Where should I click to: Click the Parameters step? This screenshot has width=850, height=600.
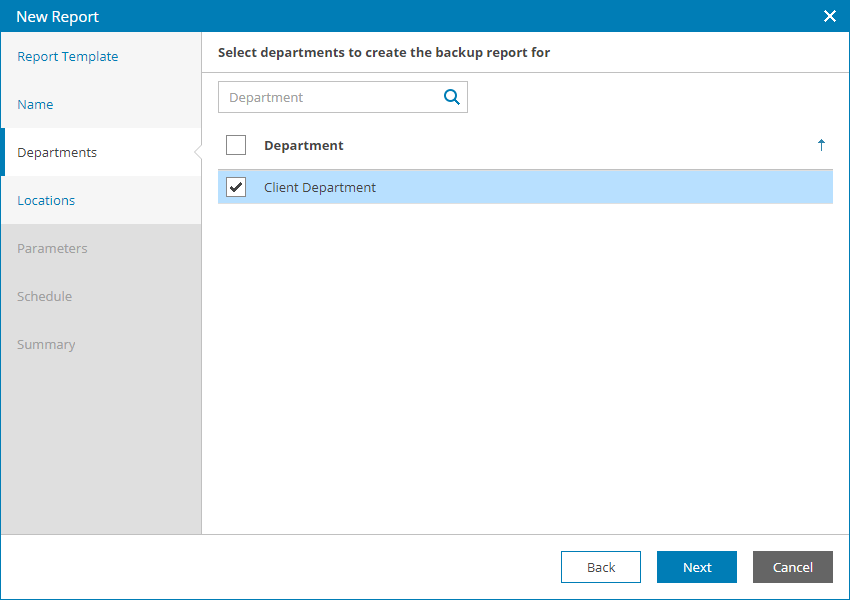[52, 249]
